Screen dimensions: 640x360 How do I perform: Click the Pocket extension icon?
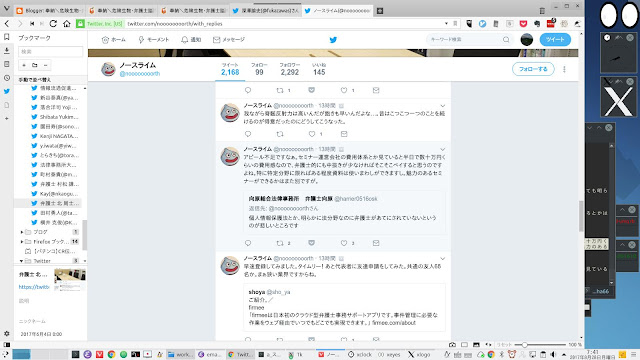tap(523, 24)
